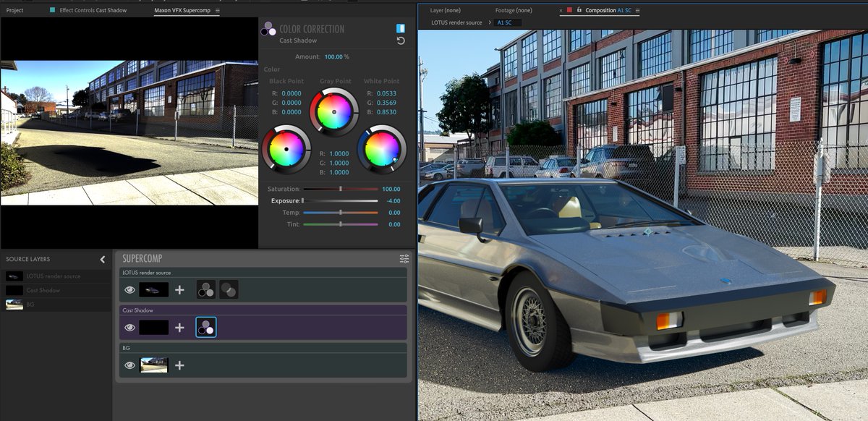Adjust the Temp slider
The width and height of the screenshot is (868, 421).
[x=340, y=213]
